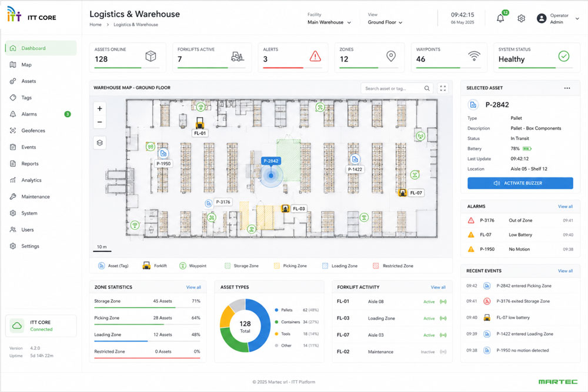Open the P-1950 No Motion alarm
The image size is (588, 392).
click(520, 249)
